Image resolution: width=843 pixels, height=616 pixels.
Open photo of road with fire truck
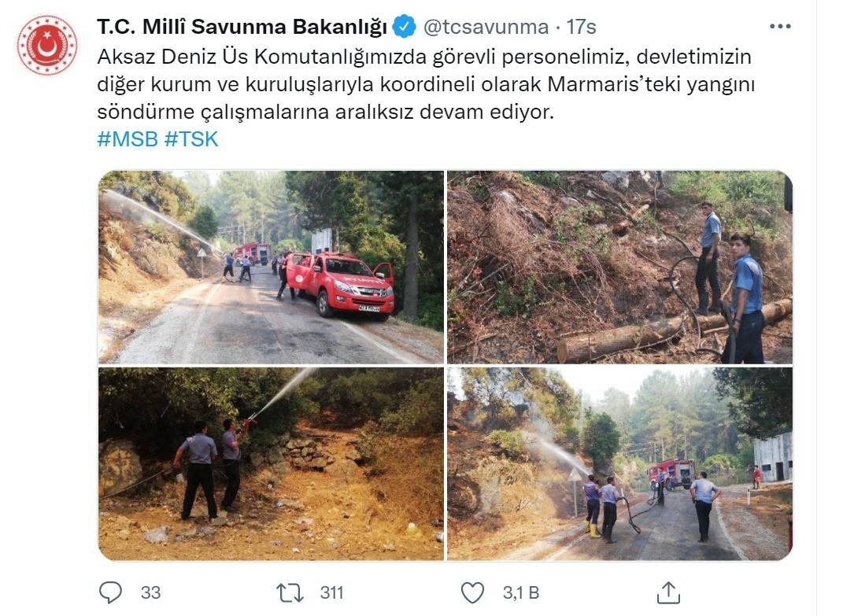click(620, 464)
